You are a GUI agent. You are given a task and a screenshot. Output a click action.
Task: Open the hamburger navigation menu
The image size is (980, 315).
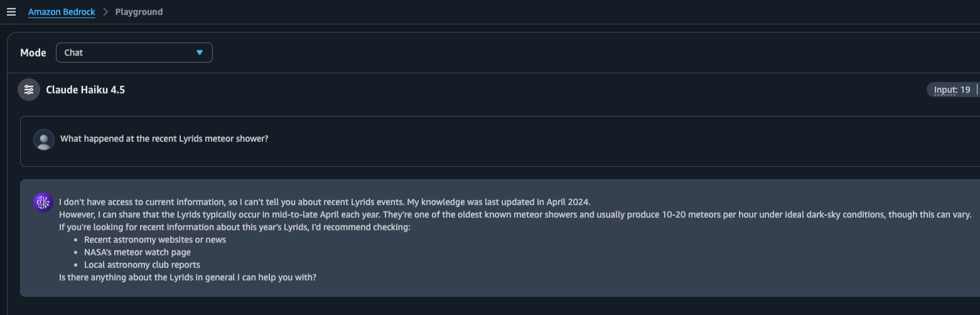point(11,12)
